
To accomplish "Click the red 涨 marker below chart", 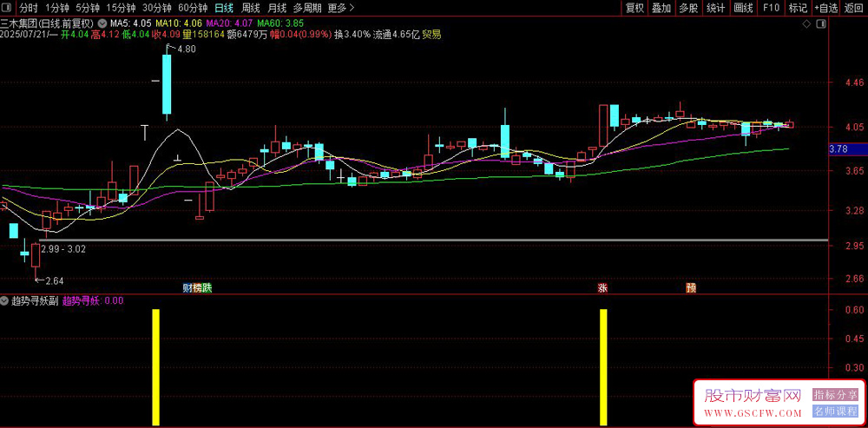I will pos(602,288).
